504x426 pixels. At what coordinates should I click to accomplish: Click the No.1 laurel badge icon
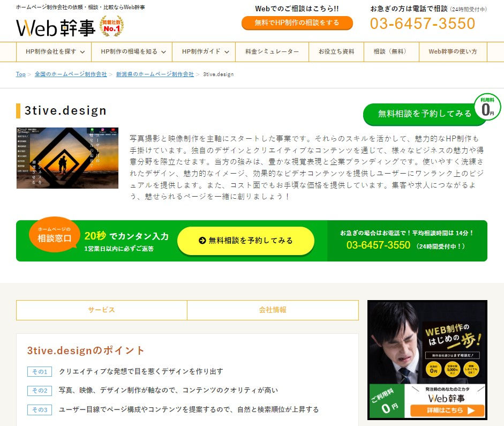point(111,26)
